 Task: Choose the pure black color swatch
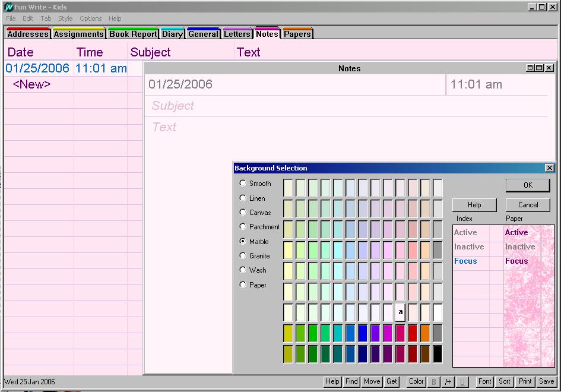[438, 354]
